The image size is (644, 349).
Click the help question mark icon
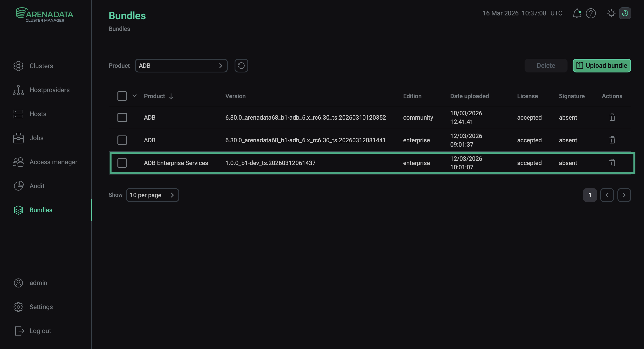tap(591, 13)
